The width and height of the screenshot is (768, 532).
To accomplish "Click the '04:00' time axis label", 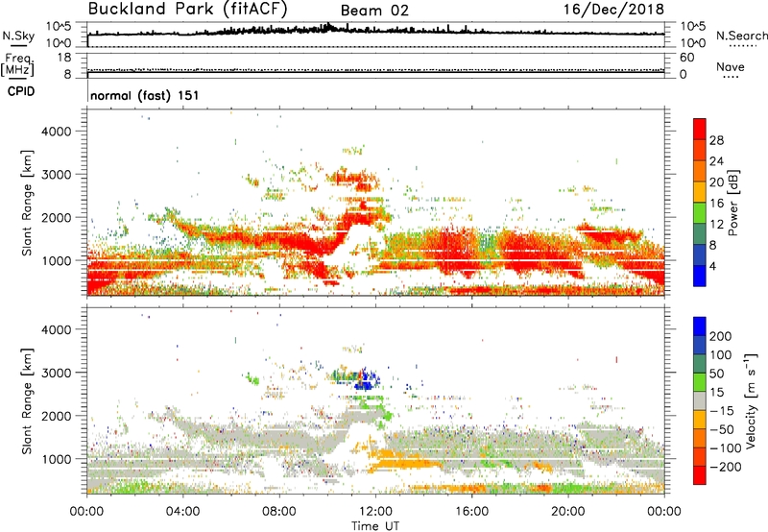I will coord(182,511).
